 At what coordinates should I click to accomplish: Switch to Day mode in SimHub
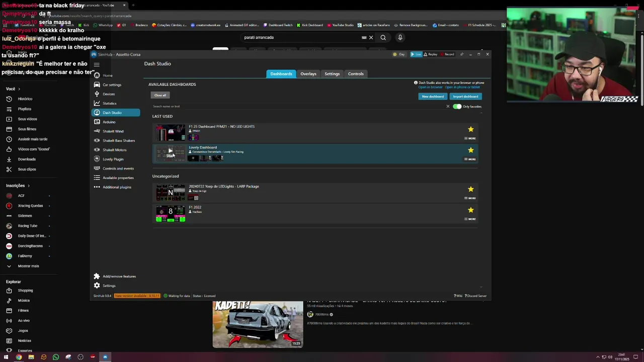pos(399,54)
